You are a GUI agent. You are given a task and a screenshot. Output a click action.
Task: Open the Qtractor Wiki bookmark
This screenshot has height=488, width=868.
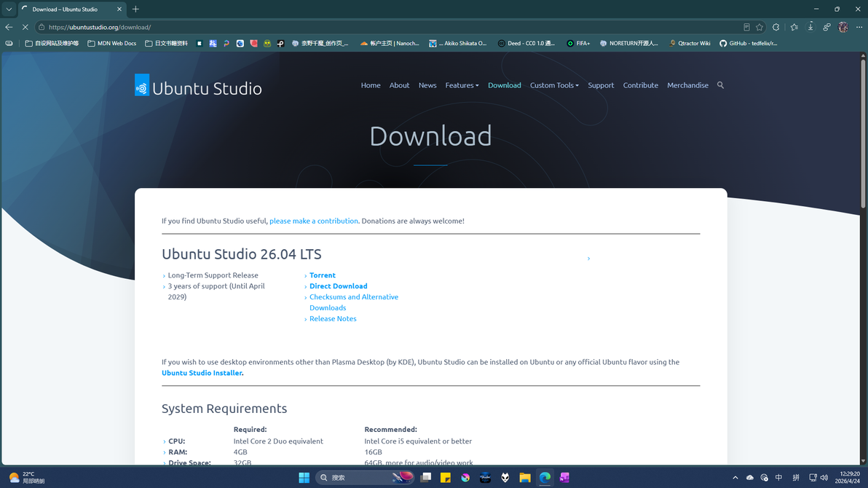pyautogui.click(x=689, y=43)
